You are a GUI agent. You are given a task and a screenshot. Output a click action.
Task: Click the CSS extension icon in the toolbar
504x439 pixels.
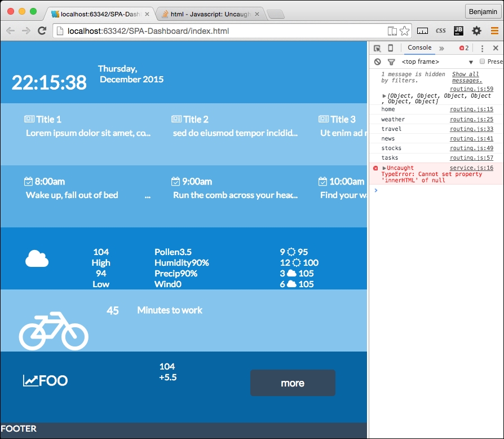click(x=440, y=30)
